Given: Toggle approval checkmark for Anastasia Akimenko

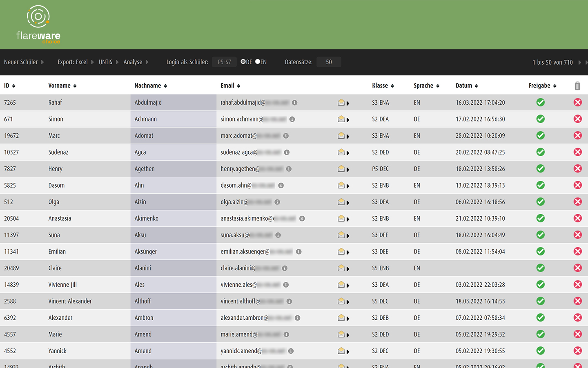Looking at the screenshot, I should (541, 218).
